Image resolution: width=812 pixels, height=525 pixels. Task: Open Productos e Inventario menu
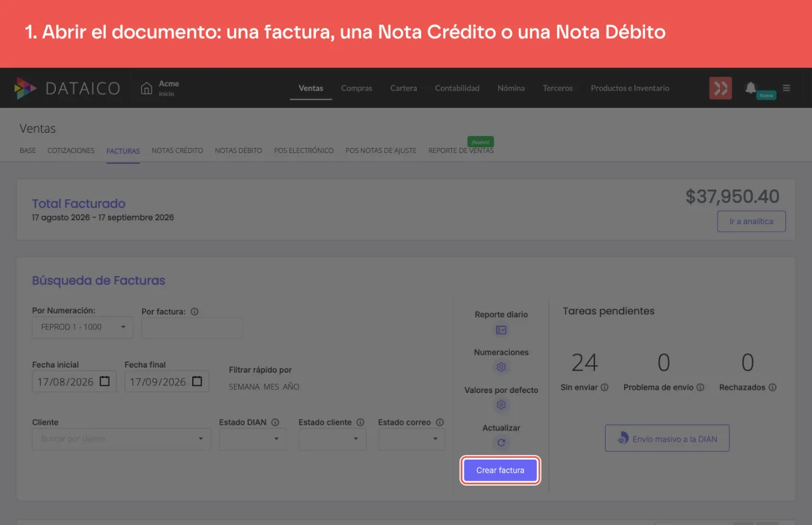[630, 88]
